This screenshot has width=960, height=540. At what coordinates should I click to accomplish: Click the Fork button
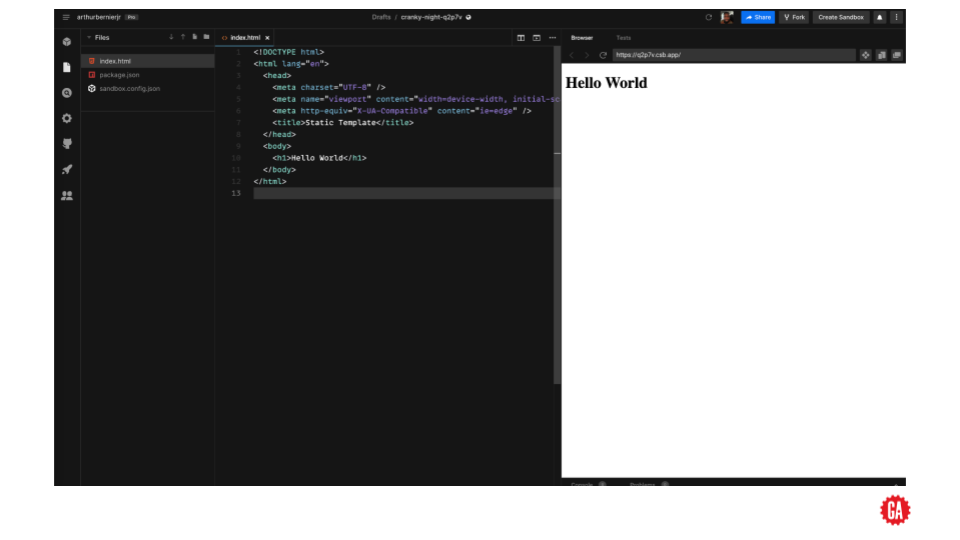pyautogui.click(x=794, y=17)
